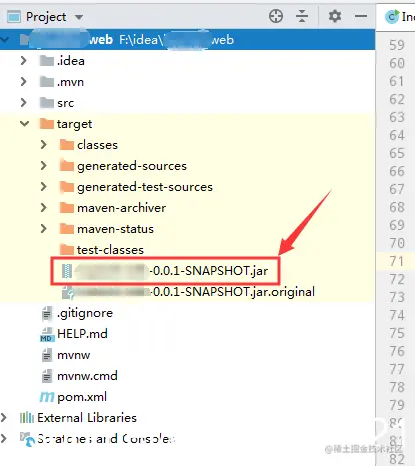Open Project panel settings gear
The height and width of the screenshot is (466, 415).
335,16
